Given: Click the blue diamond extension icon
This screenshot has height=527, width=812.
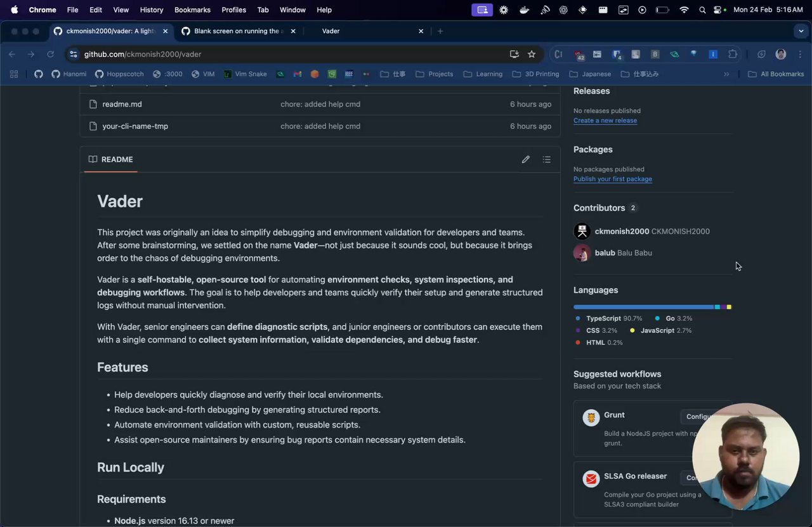Looking at the screenshot, I should pyautogui.click(x=694, y=55).
